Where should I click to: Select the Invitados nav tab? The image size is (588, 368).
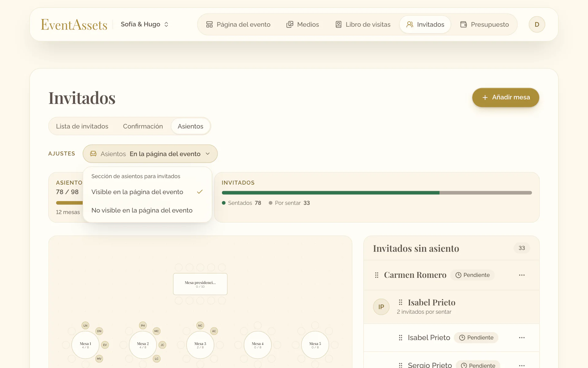[x=425, y=25]
